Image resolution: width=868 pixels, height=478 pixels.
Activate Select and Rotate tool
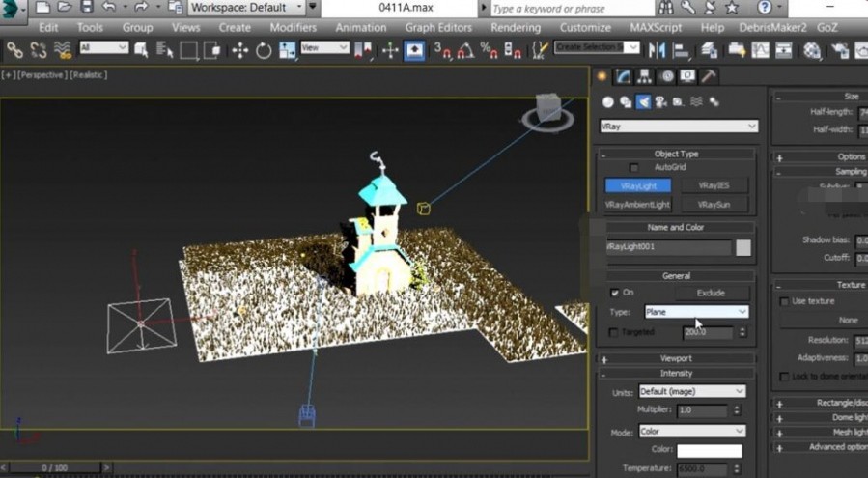[x=264, y=50]
